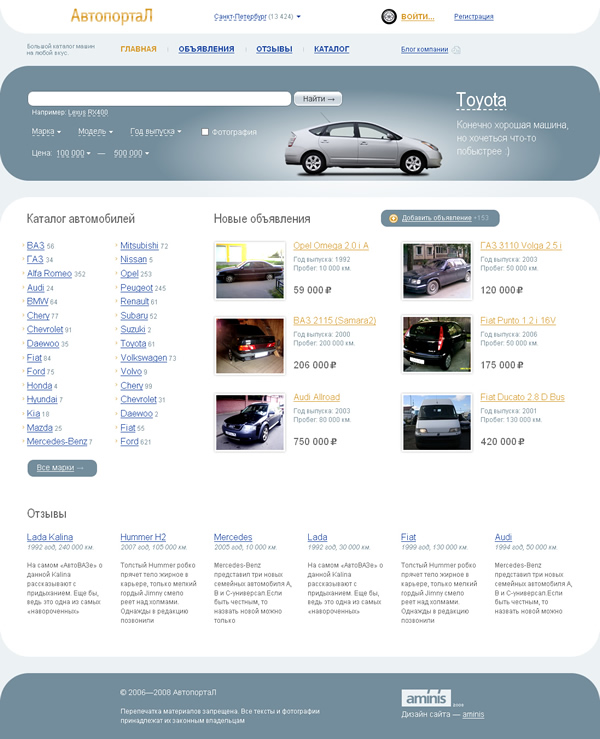Open the Hummer H2 review
Image resolution: width=600 pixels, height=739 pixels.
point(143,537)
